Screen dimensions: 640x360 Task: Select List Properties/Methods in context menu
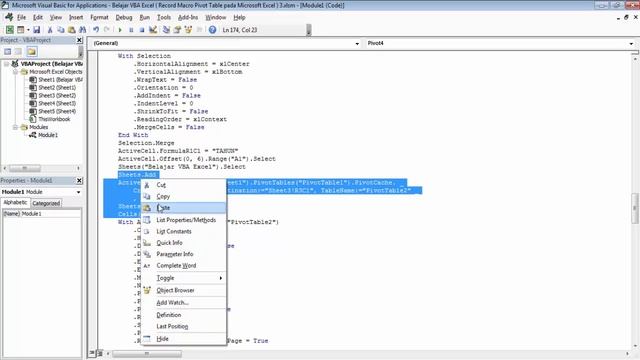pyautogui.click(x=184, y=220)
